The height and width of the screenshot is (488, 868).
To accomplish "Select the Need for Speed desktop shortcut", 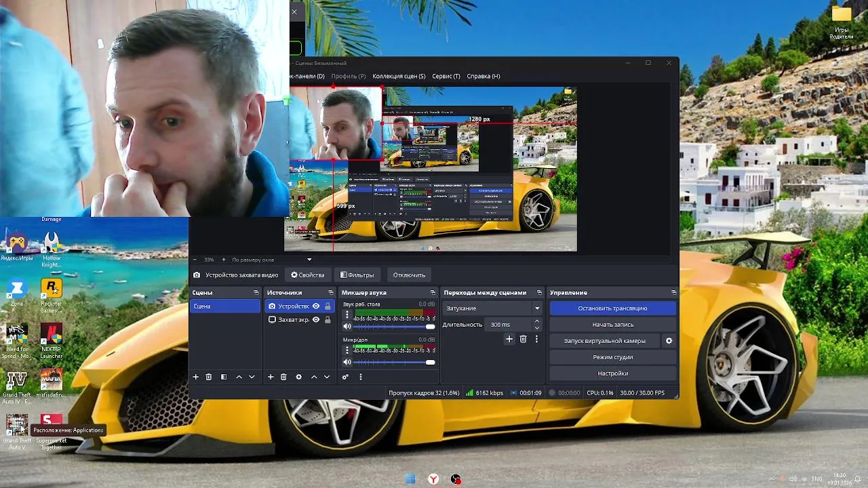I will 16,341.
